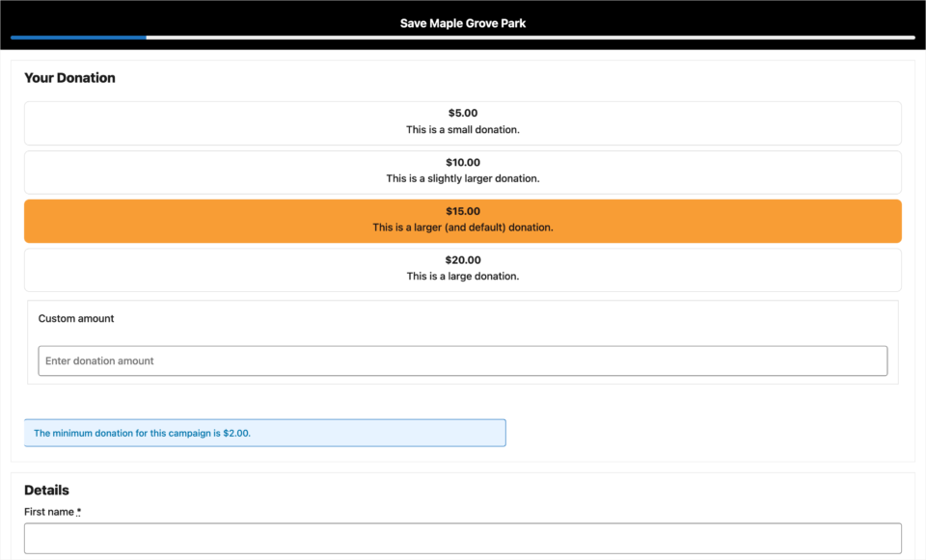Focus the First name text field
The width and height of the screenshot is (926, 560).
pyautogui.click(x=462, y=538)
